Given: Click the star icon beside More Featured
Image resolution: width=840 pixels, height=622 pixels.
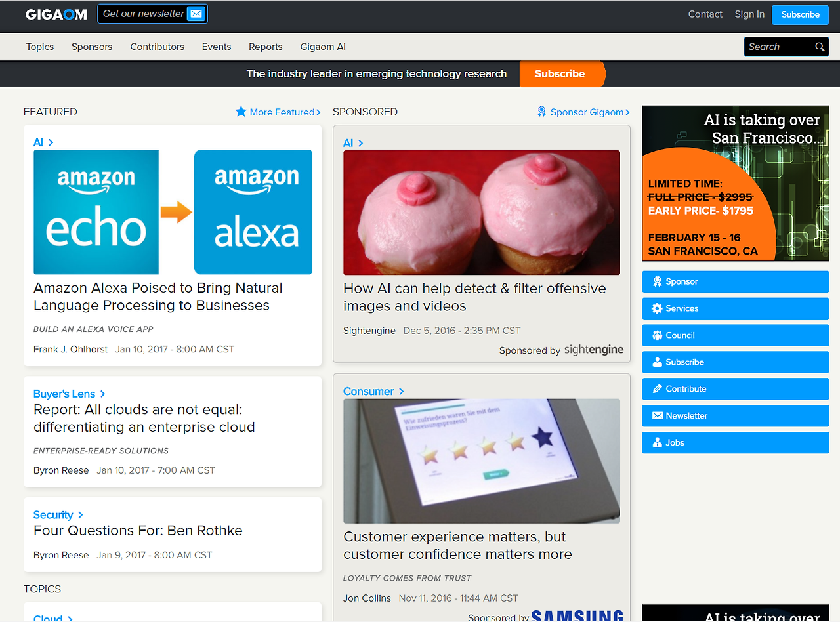Looking at the screenshot, I should coord(241,112).
